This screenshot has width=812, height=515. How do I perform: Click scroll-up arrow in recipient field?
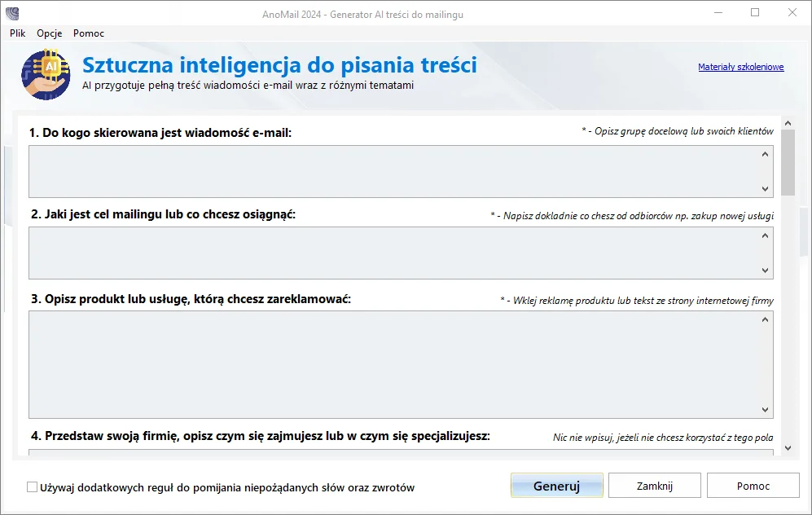click(766, 154)
